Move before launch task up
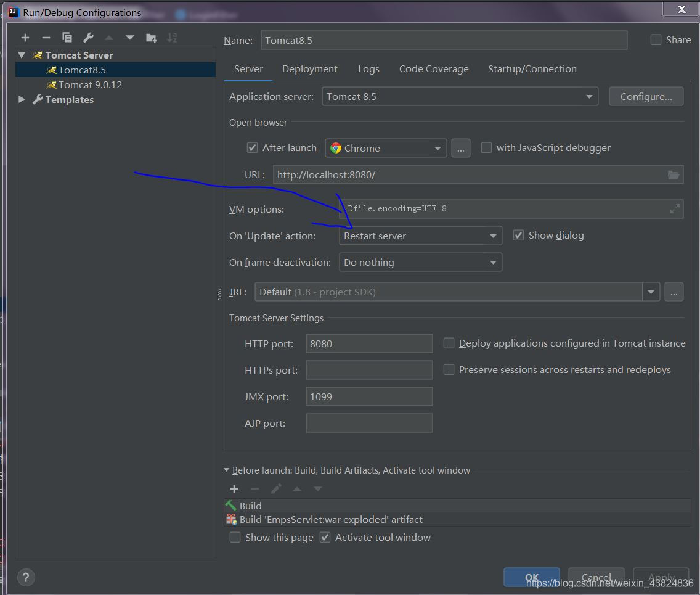The height and width of the screenshot is (595, 700). pos(297,489)
